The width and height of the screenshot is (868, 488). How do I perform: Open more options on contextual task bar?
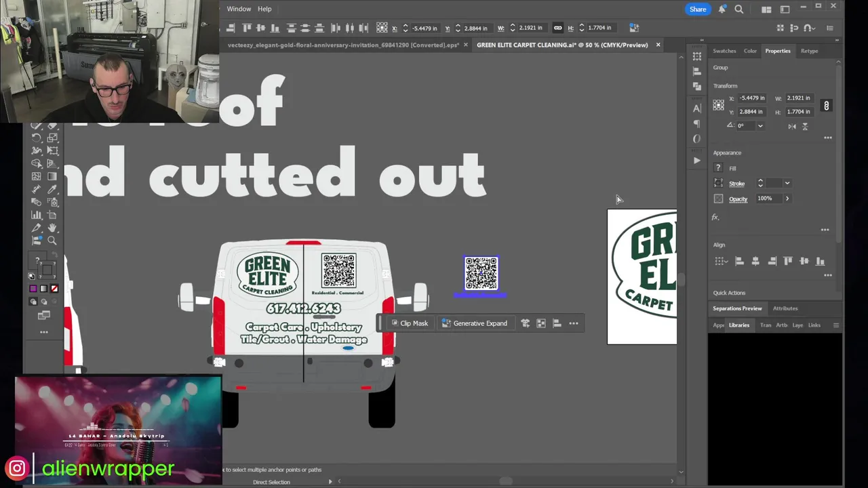tap(574, 323)
